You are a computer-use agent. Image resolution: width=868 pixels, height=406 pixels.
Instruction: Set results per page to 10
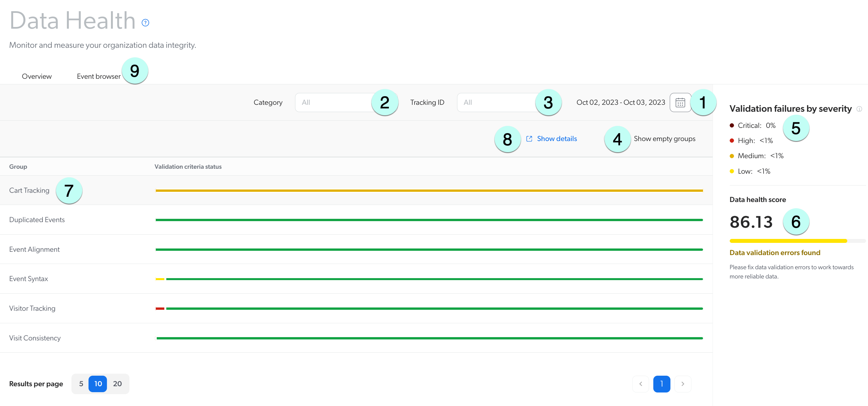98,384
